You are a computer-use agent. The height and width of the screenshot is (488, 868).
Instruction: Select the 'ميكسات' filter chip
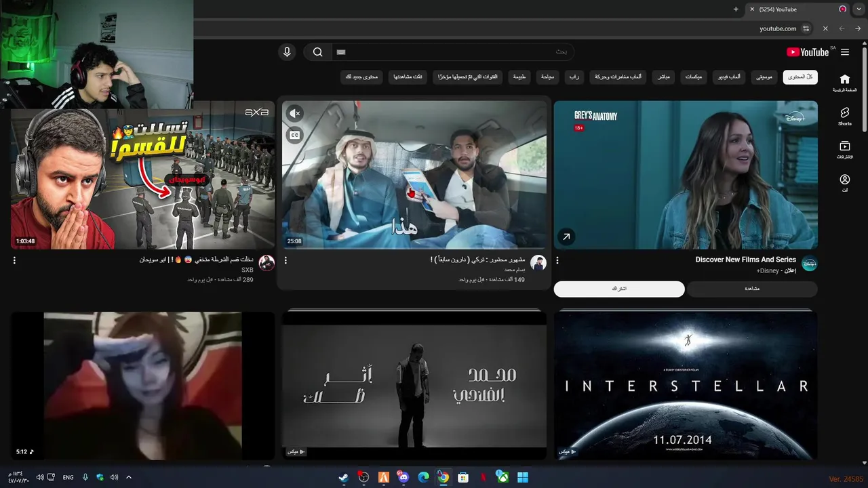(693, 77)
